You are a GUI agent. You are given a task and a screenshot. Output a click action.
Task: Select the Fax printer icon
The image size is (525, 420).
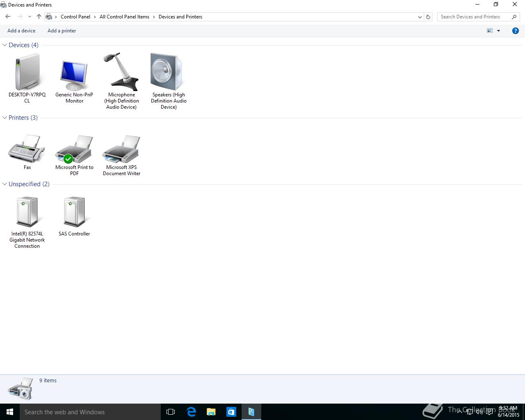(x=27, y=149)
